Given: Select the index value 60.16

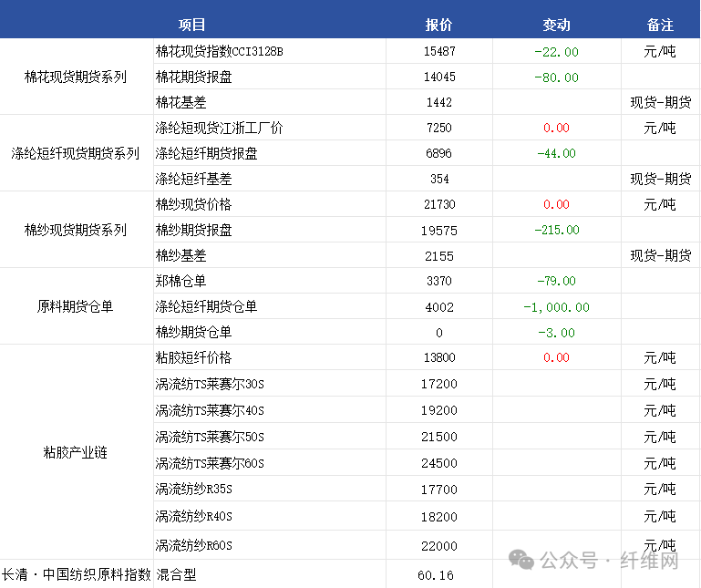Looking at the screenshot, I should [436, 575].
